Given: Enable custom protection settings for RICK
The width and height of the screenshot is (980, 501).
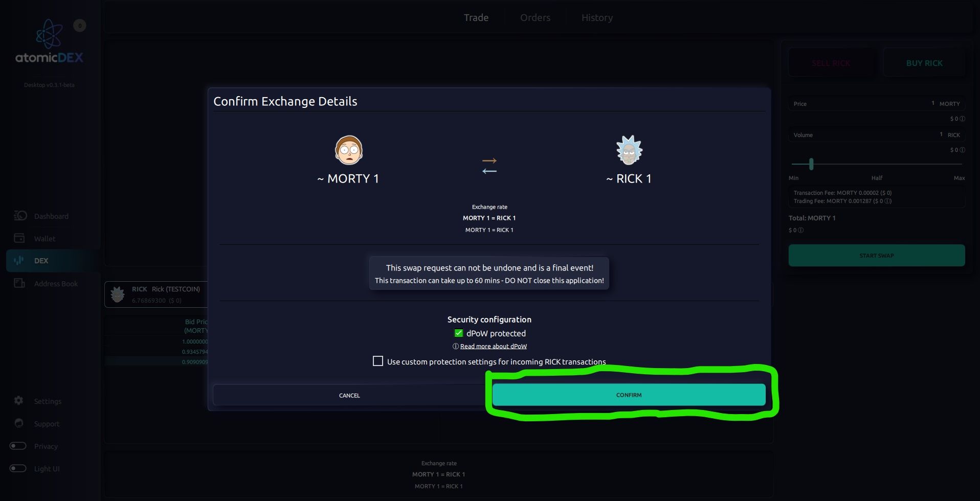Looking at the screenshot, I should (x=378, y=361).
